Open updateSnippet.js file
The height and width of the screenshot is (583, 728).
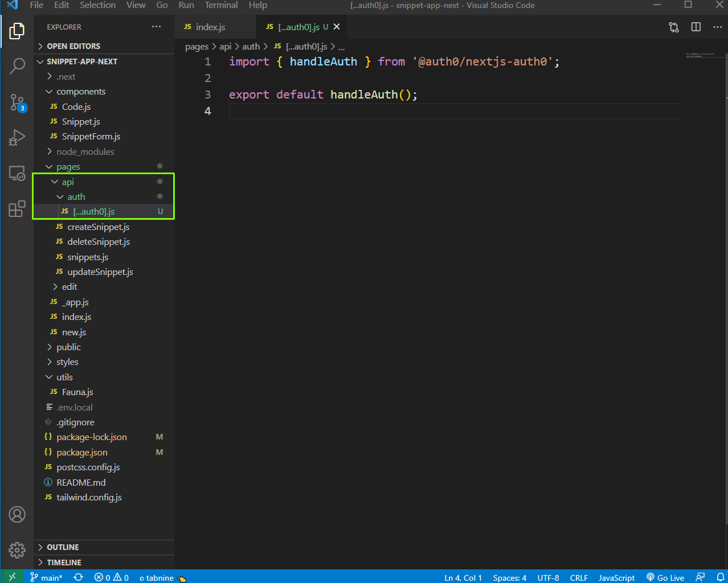tap(104, 272)
